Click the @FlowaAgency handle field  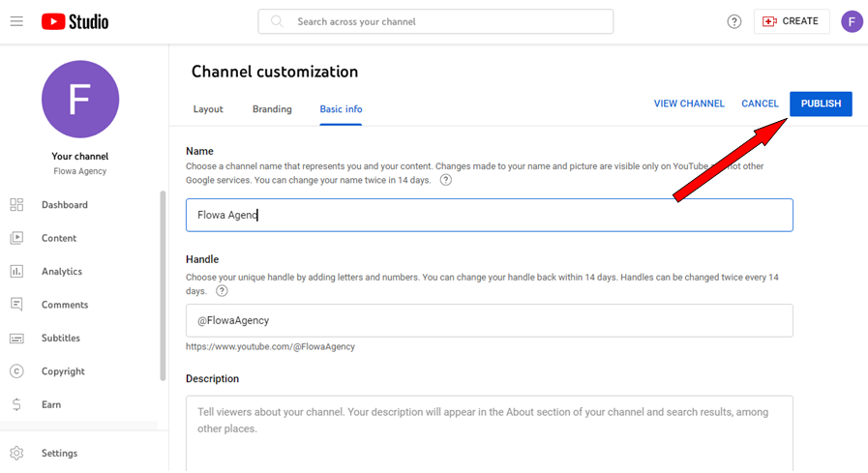[490, 320]
